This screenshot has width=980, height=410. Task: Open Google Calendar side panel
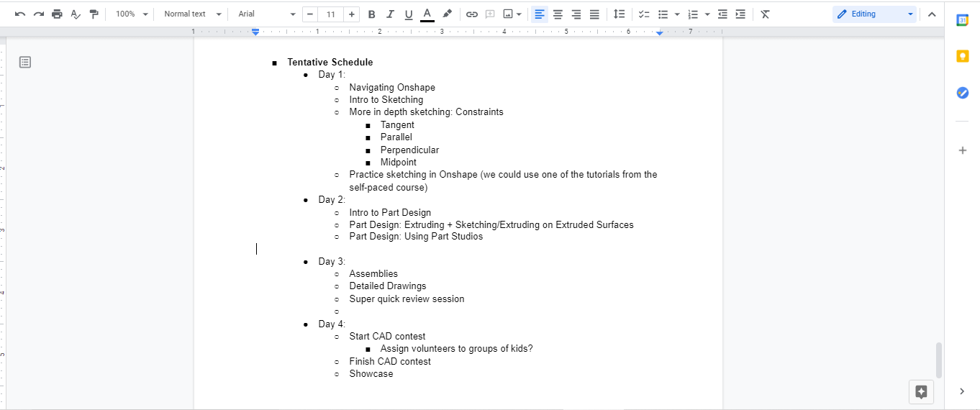(x=962, y=20)
